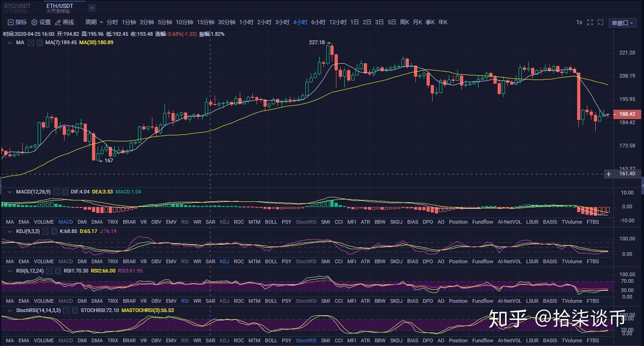Pick TRIX in the MACD panel indicator row
Viewport: 644px width, 346px height.
pyautogui.click(x=113, y=222)
